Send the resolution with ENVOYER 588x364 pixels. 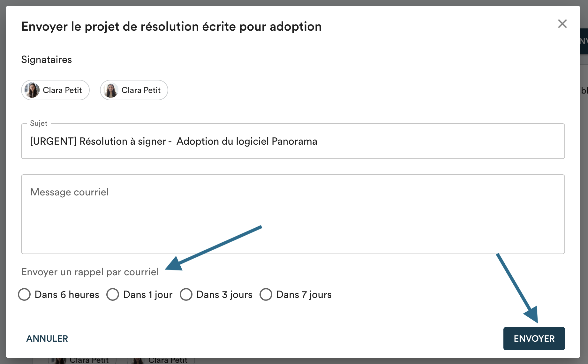click(534, 338)
